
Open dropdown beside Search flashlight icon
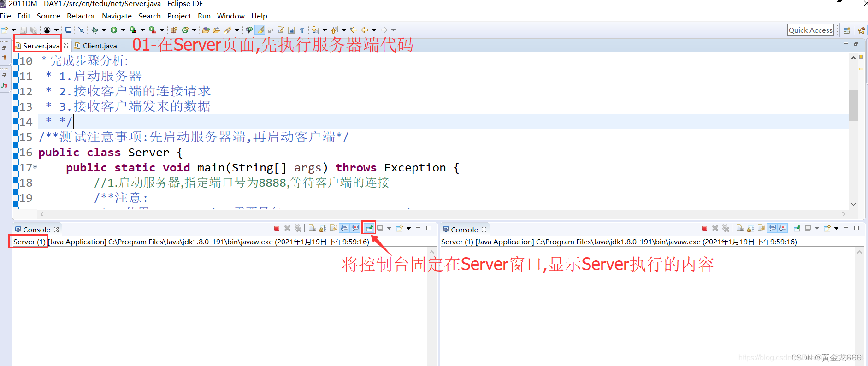[237, 30]
